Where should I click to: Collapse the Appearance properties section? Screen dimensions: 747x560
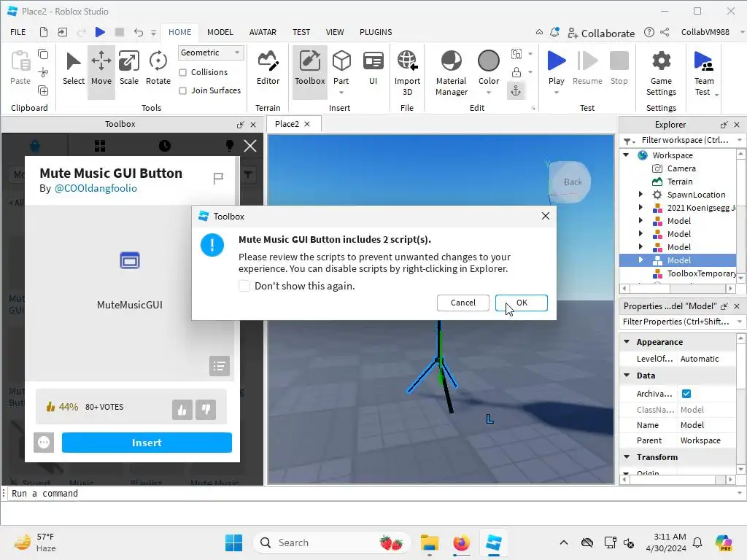tap(627, 342)
